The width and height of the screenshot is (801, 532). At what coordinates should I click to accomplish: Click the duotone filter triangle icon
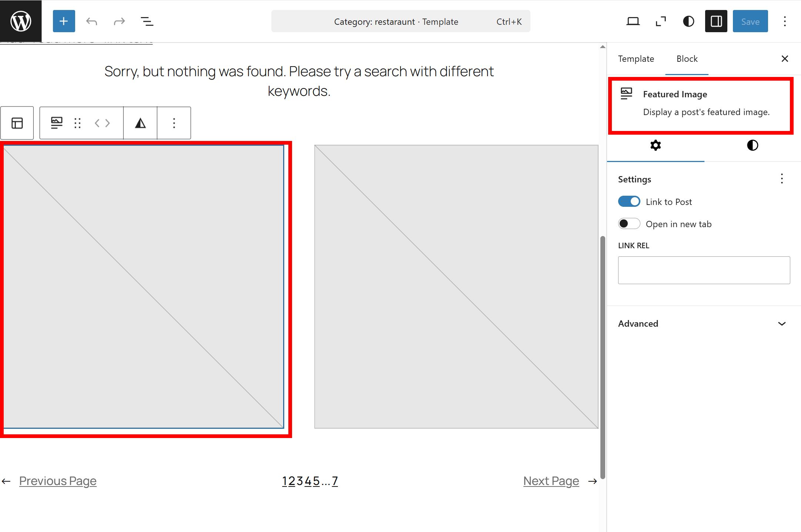tap(140, 123)
